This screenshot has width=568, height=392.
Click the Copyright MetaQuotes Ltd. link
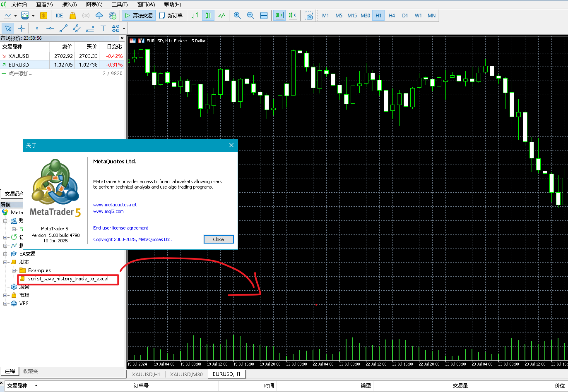[132, 239]
